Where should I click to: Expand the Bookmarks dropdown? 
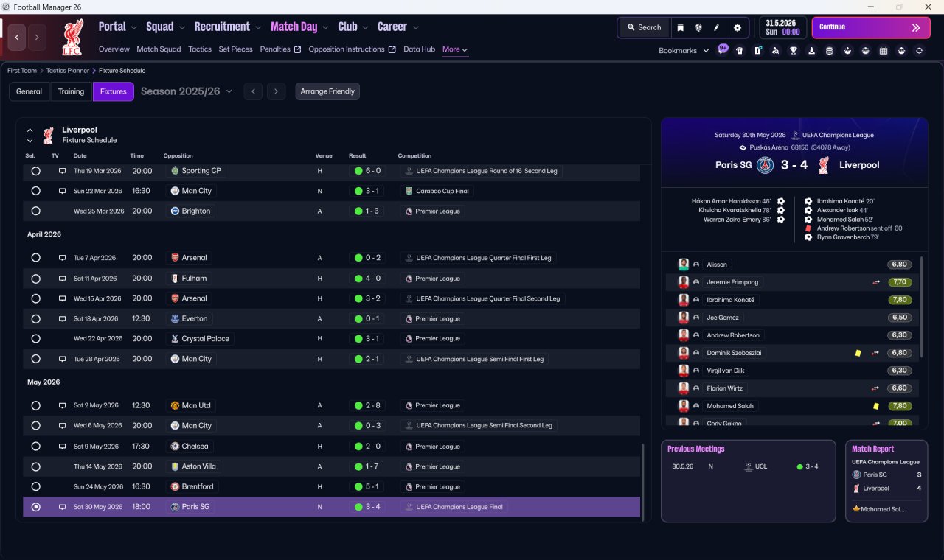point(684,50)
